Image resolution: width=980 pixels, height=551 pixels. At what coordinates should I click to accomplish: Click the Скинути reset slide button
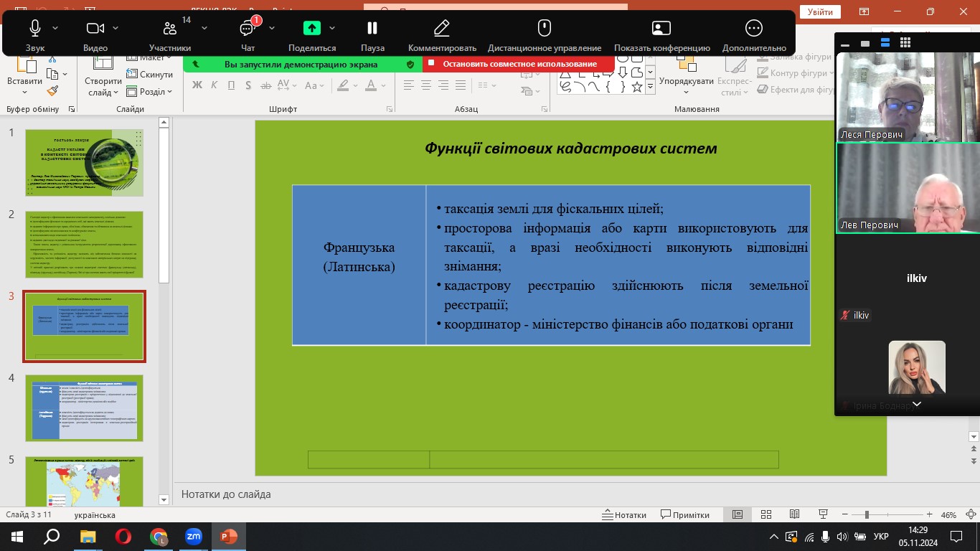150,75
